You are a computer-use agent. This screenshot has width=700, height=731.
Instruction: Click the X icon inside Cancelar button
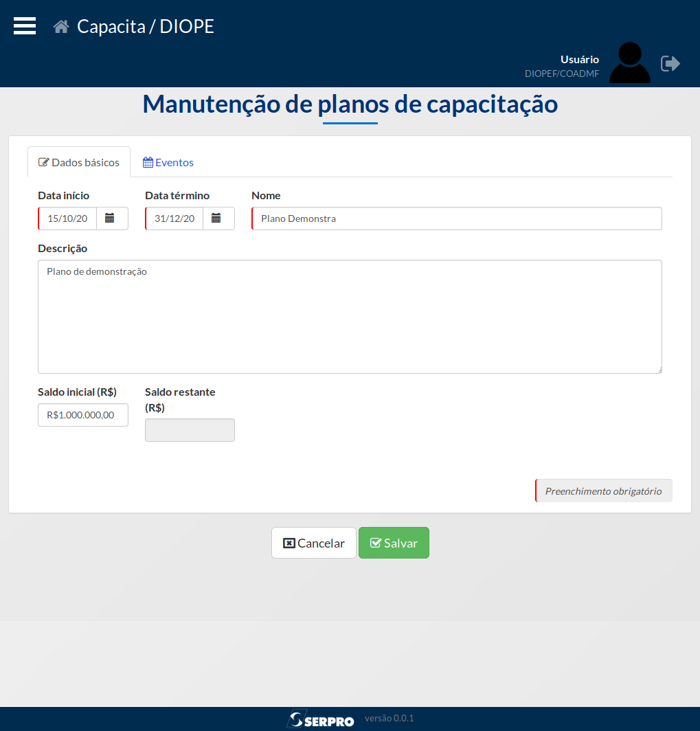[x=288, y=542]
